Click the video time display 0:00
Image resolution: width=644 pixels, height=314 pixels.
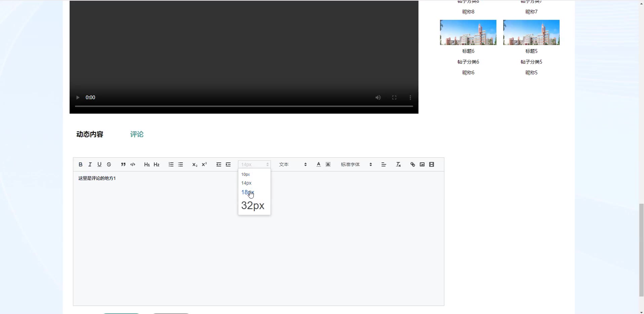(90, 97)
